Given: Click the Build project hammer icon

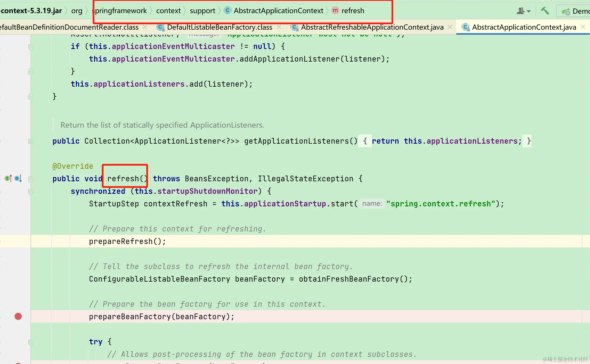Looking at the screenshot, I should point(545,11).
